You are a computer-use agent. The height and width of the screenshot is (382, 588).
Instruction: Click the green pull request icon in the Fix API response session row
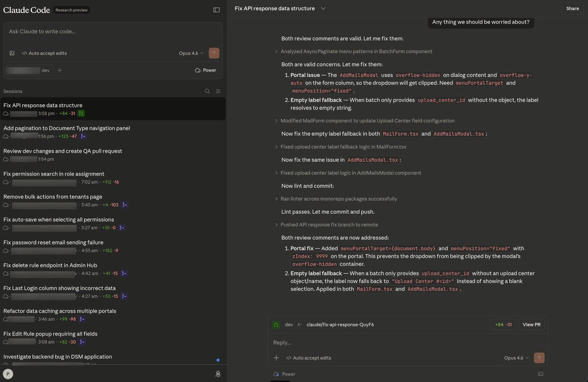81,113
